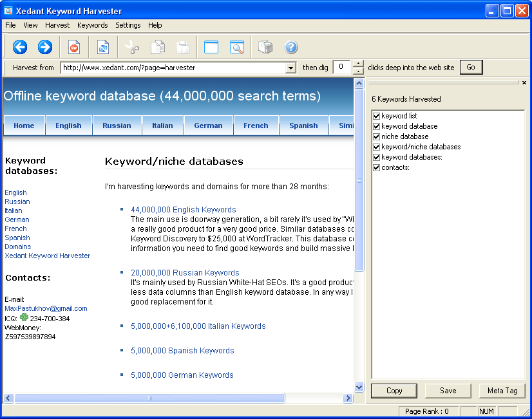Uncheck the 'keyword list' checkbox
Viewport: 532px width, 419px height.
point(376,116)
